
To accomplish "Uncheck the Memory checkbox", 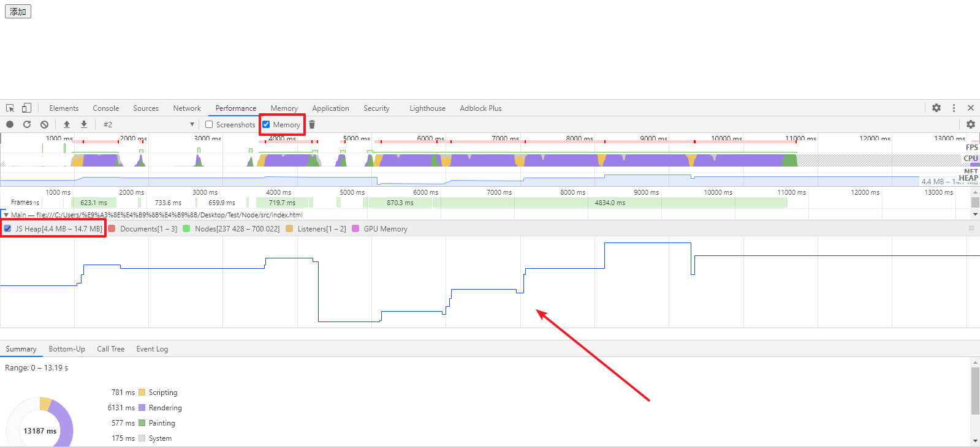I will 266,124.
